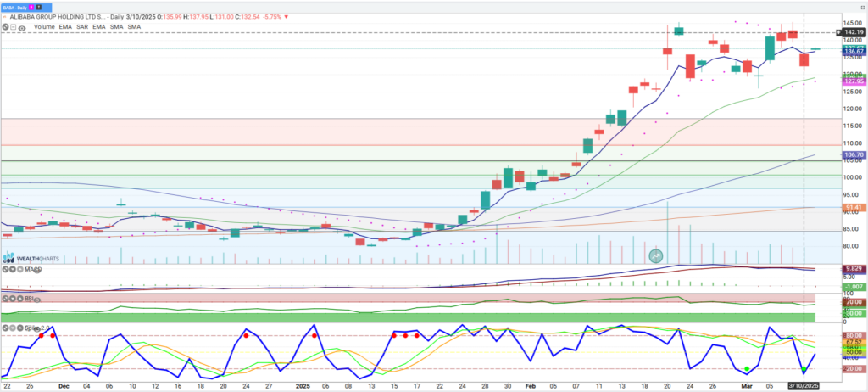Select the SMA label following the second EMA
The image size is (868, 392).
click(x=116, y=26)
